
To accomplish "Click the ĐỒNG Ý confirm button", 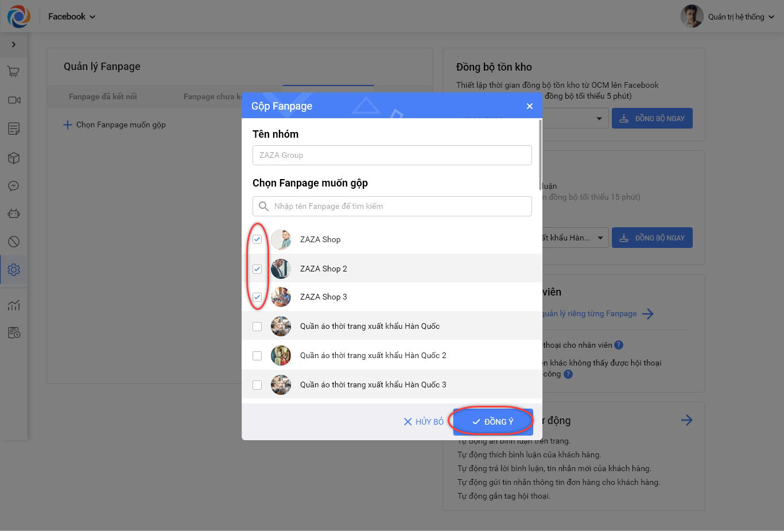I will pyautogui.click(x=493, y=422).
